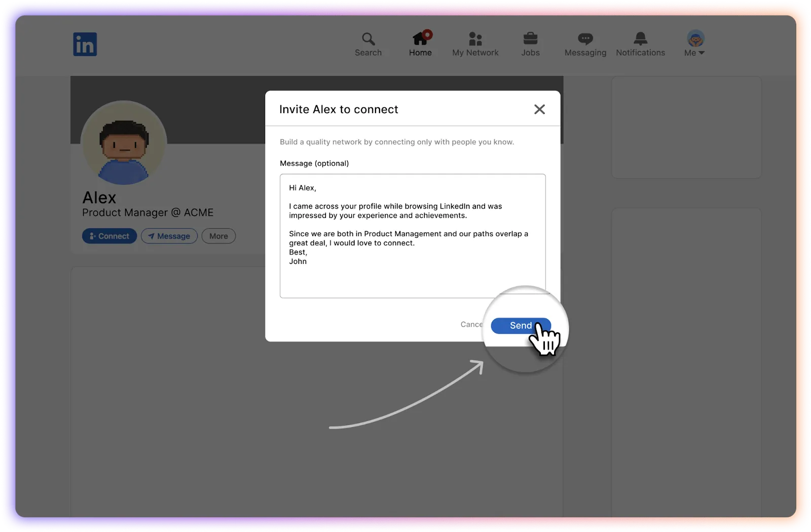Open the More button on Alex's profile
This screenshot has height=532, width=811.
pos(218,236)
